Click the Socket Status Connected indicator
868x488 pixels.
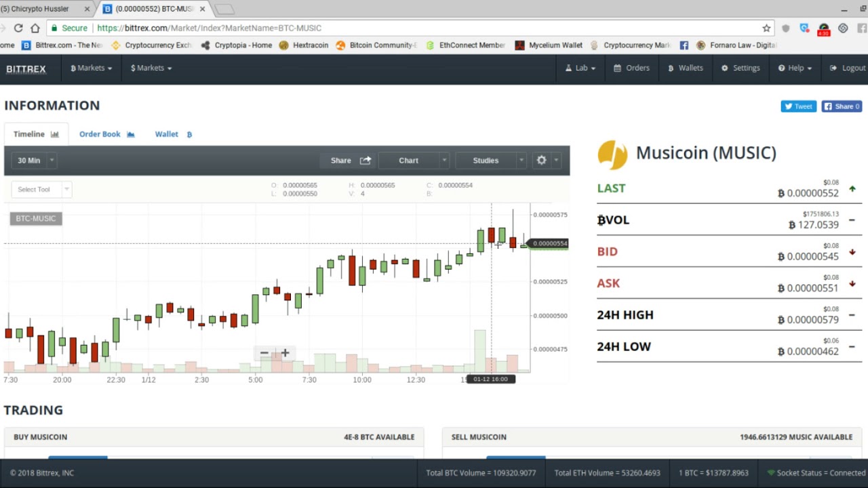816,473
